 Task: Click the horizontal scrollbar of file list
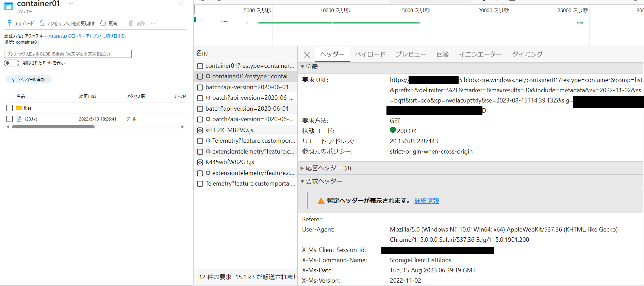[53, 127]
